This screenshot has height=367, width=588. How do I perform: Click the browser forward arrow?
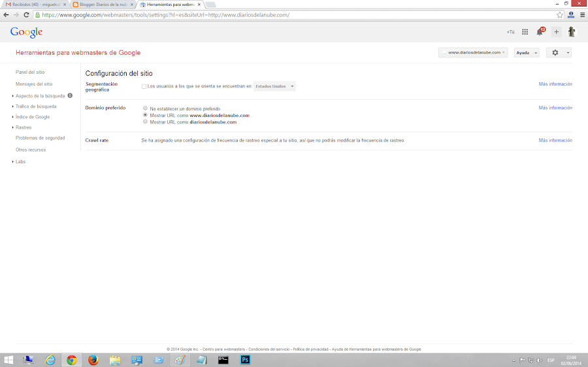(16, 15)
